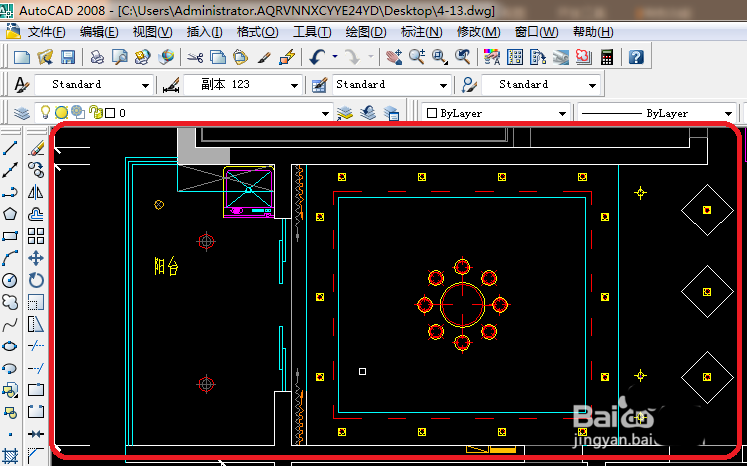Toggle layer 0 lock padlock icon

(x=96, y=112)
